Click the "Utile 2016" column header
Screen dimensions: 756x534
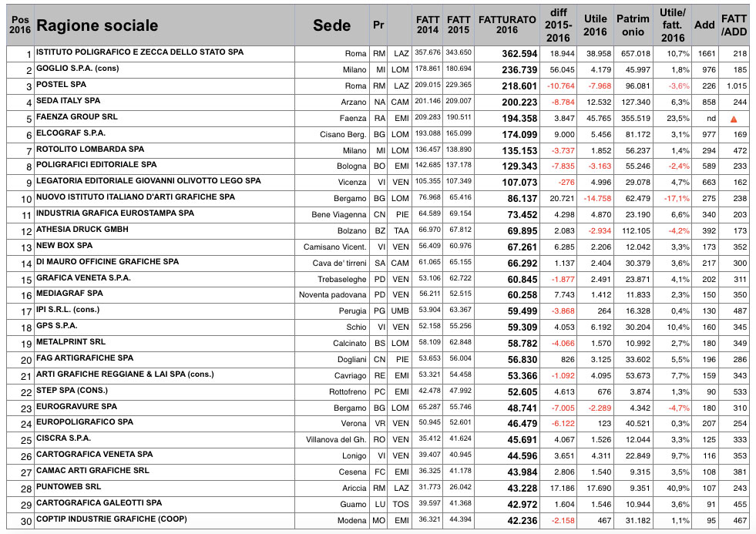[595, 25]
